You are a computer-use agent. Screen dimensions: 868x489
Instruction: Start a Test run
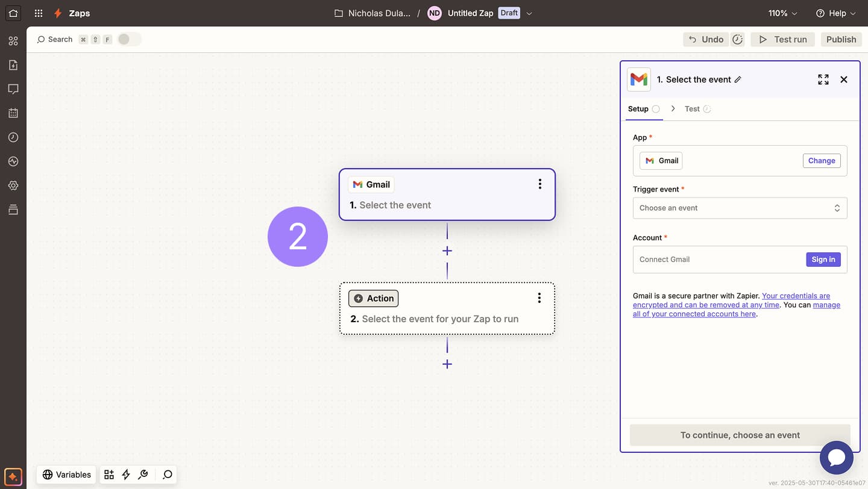[x=782, y=39]
